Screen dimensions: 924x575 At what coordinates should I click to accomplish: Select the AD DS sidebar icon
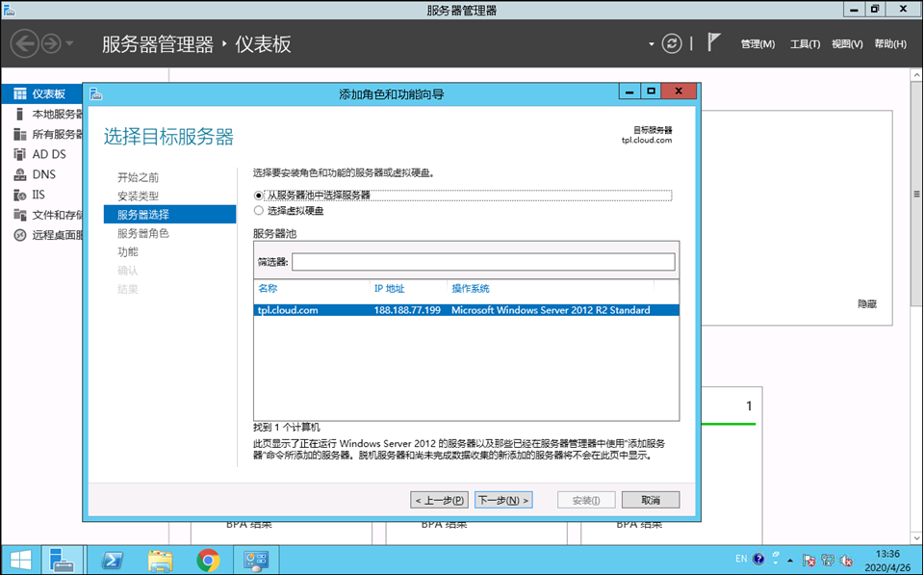tap(20, 154)
